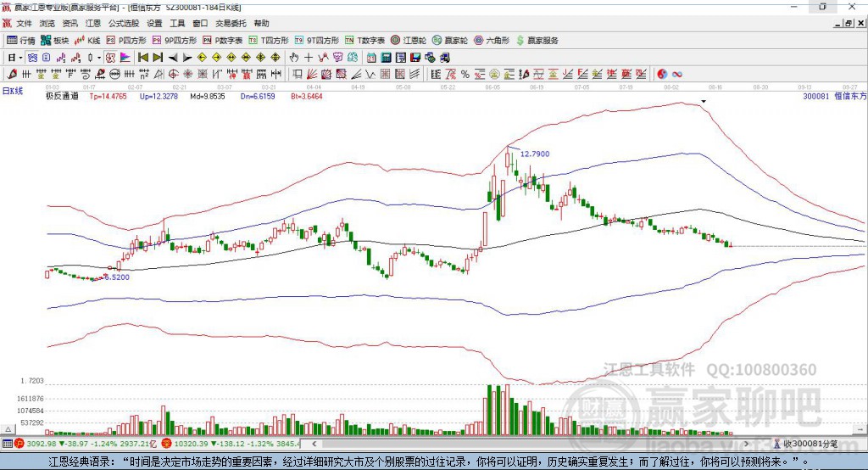Open the P数字表 tool
868x470 pixels.
tap(223, 41)
